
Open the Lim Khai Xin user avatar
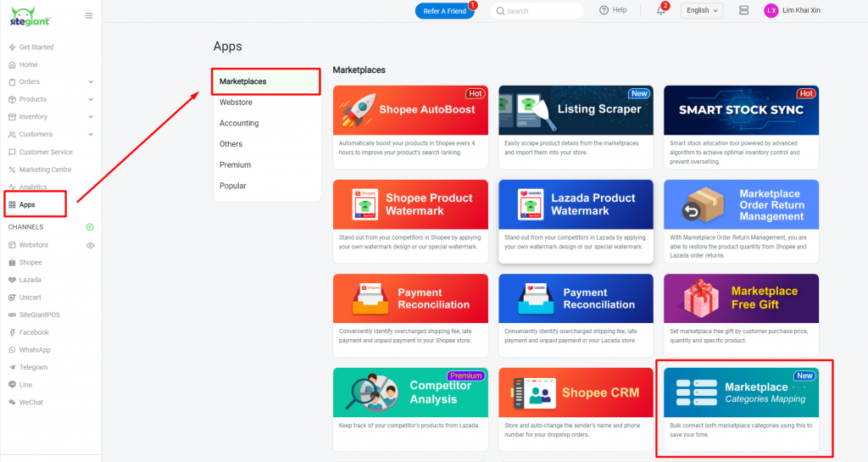771,10
